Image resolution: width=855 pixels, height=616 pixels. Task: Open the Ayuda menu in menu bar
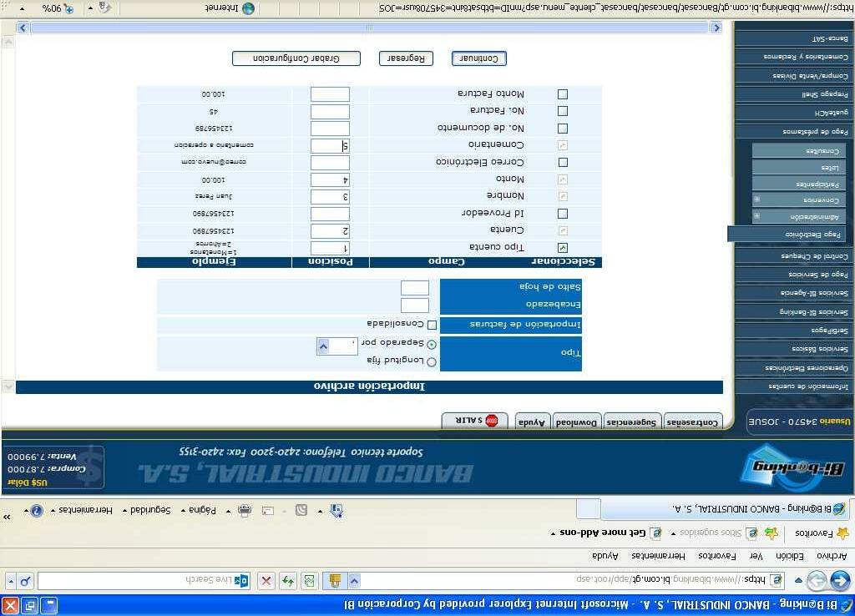(x=605, y=556)
